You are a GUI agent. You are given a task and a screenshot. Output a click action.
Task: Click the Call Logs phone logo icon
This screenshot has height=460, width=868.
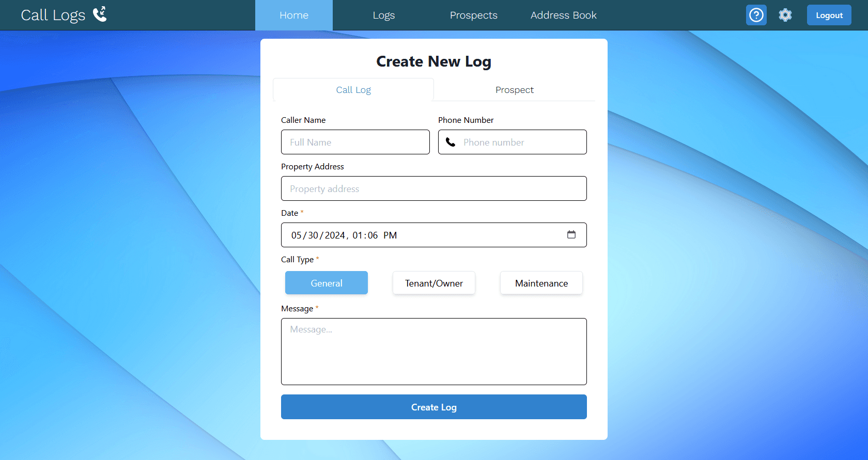pos(100,14)
